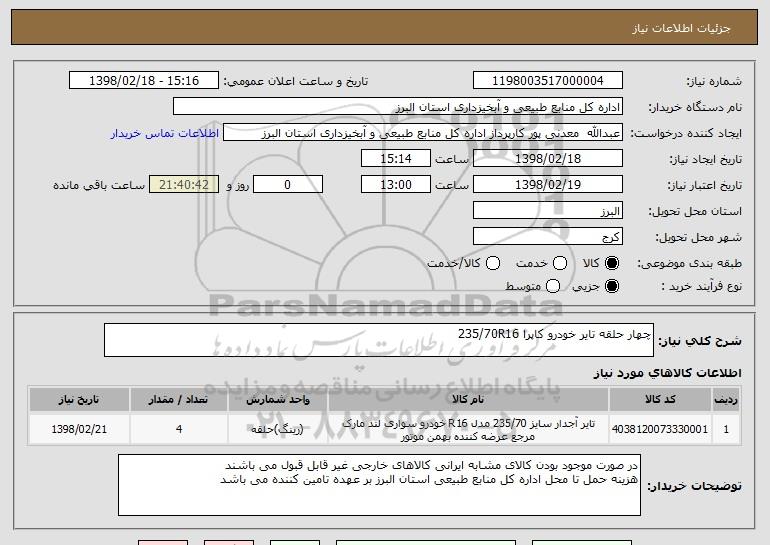Click the تعداد / مقدار column header
Screen dimensions: 770x545
click(x=179, y=399)
